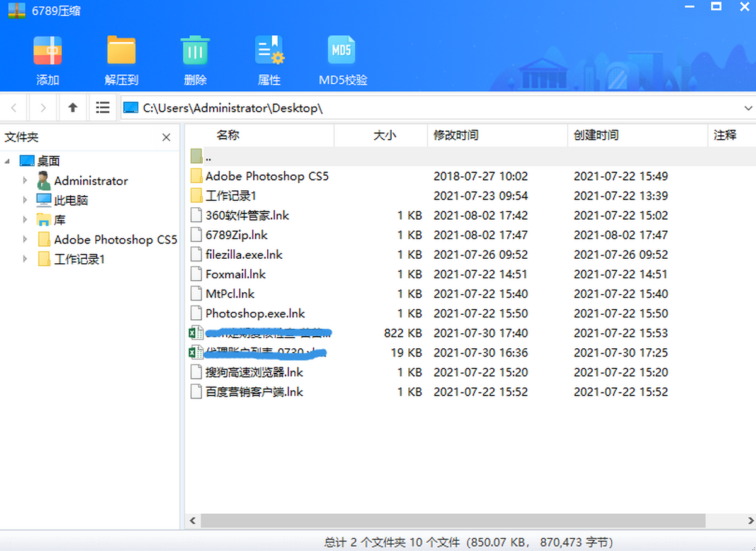This screenshot has height=551, width=756.
Task: Click the 解压到 (Extract to) icon
Action: click(121, 52)
